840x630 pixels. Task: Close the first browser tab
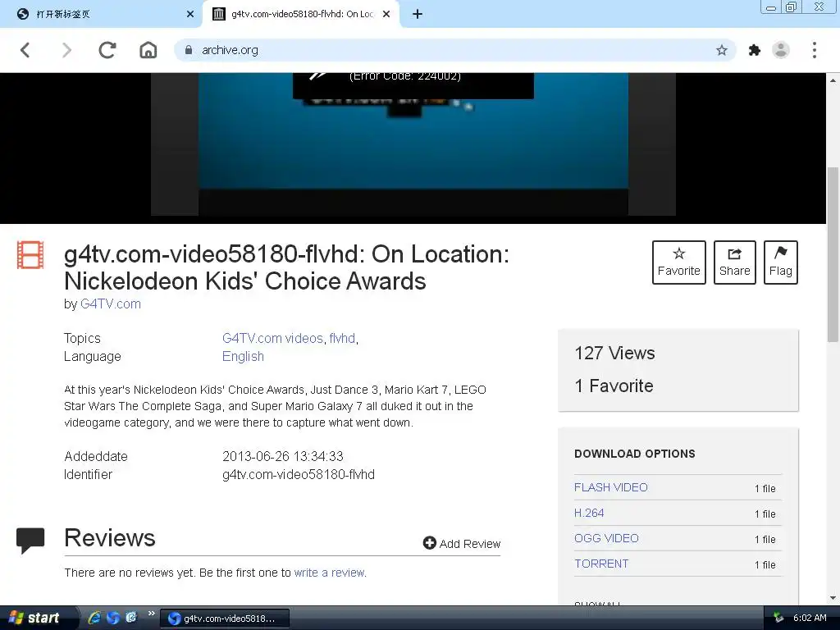190,14
